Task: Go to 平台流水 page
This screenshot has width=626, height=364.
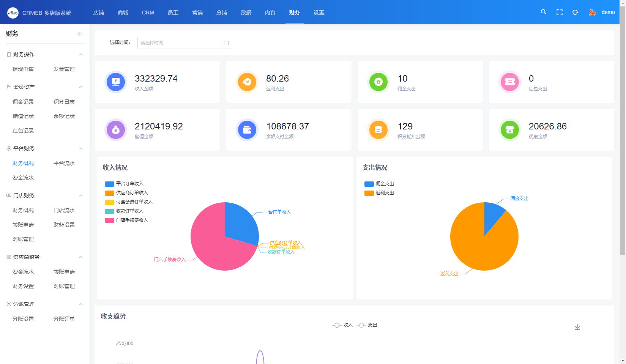Action: 64,163
